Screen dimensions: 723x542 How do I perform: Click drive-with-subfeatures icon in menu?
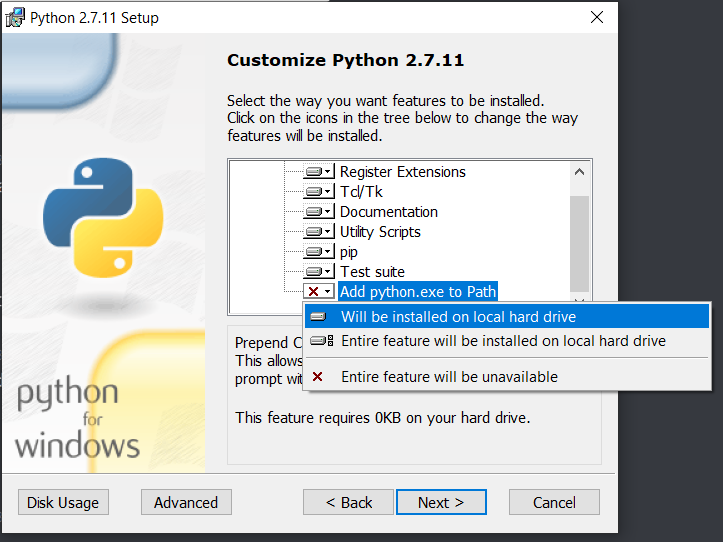coord(321,341)
